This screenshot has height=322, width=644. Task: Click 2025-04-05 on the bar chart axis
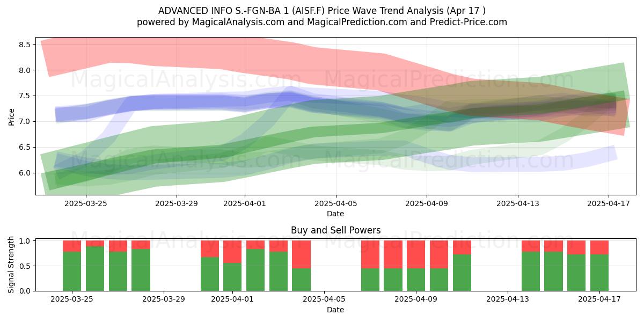[324, 299]
